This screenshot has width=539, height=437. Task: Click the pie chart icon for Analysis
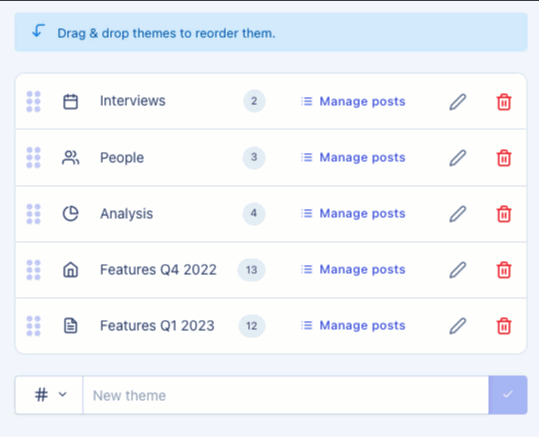(70, 214)
